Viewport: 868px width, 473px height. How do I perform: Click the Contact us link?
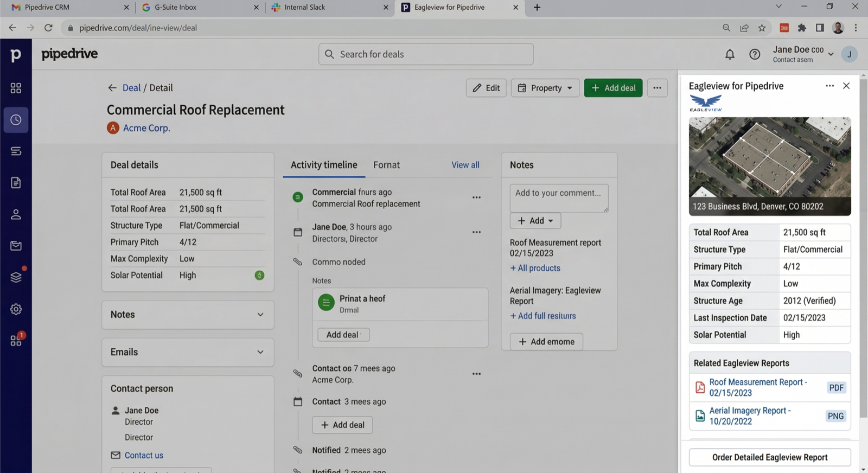coord(144,455)
